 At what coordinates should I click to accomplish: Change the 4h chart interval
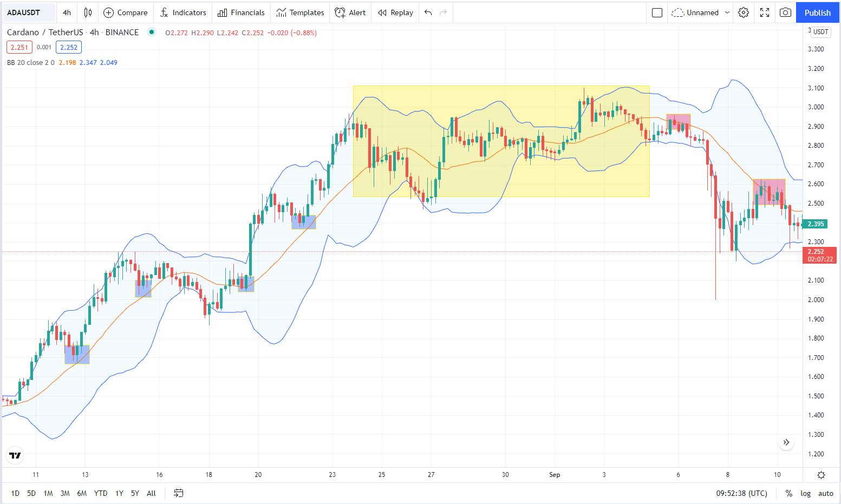[67, 12]
